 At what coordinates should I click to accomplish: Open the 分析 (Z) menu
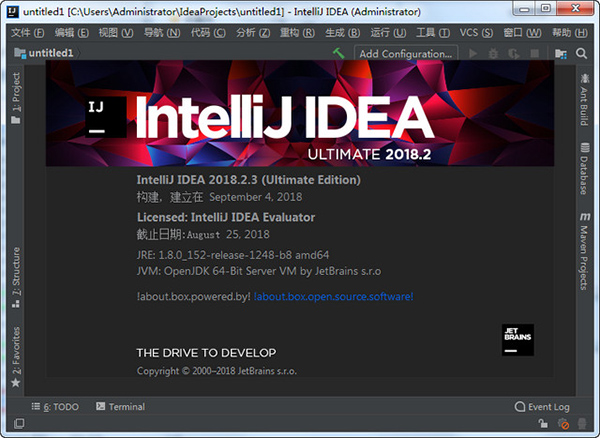(x=253, y=33)
